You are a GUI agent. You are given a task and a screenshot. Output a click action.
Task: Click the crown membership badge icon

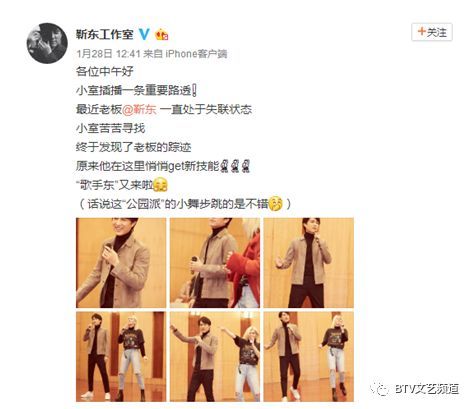(162, 34)
